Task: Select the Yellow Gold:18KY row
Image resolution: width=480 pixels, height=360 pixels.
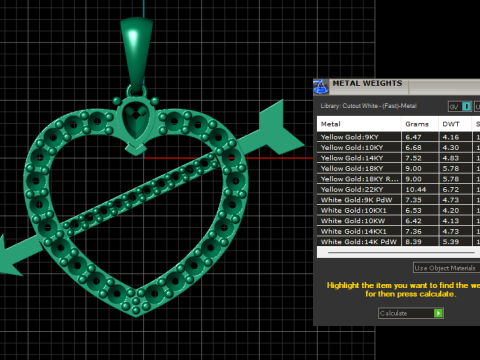Action: click(x=398, y=168)
